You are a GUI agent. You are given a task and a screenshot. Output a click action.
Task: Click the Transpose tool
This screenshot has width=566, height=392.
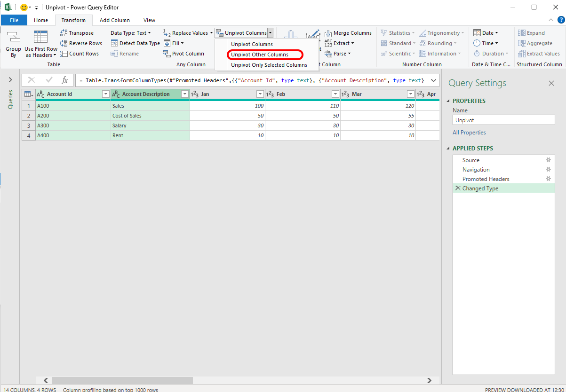[77, 33]
